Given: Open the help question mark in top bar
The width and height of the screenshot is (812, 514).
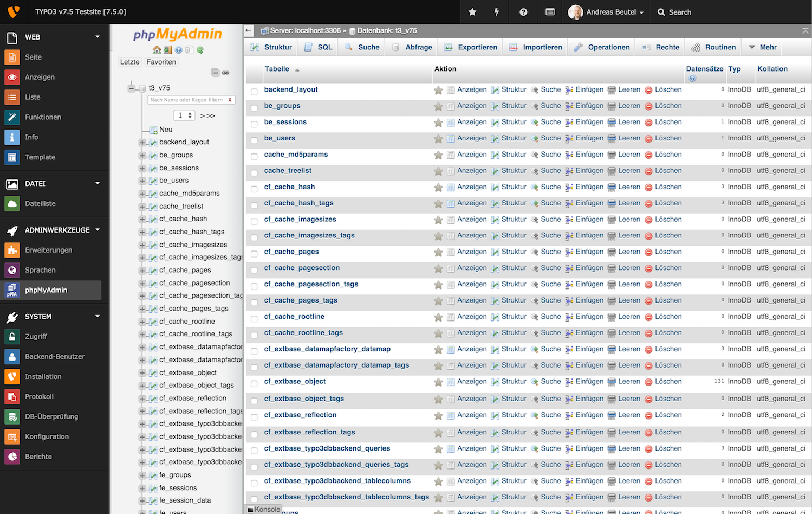Looking at the screenshot, I should (523, 12).
